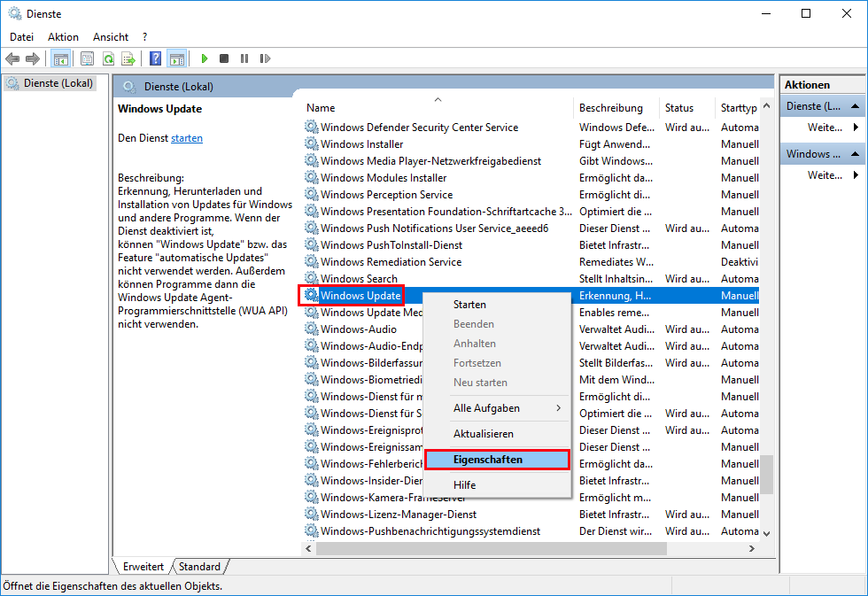This screenshot has height=596, width=868.
Task: Collapse the Windows Update actions section
Action: [856, 154]
